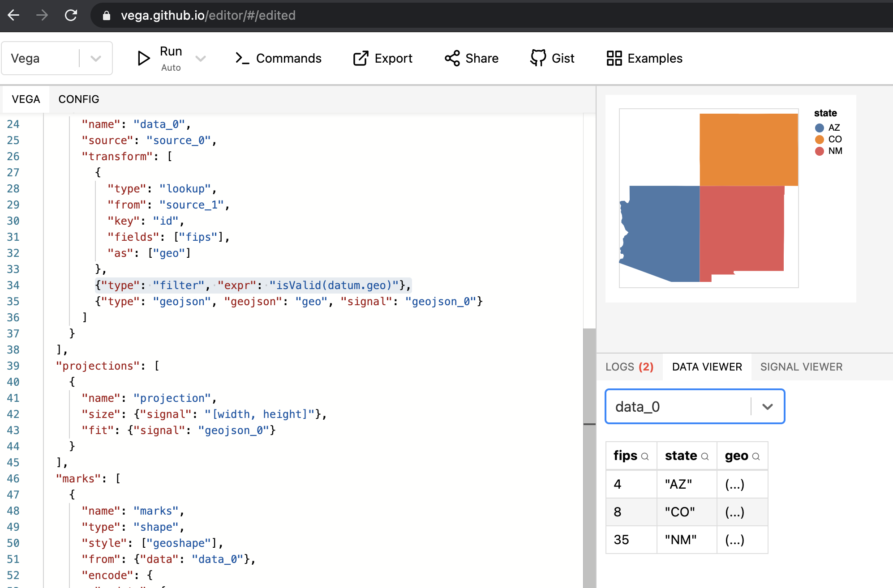Click the fips column search icon
Screen dimensions: 893x588
(x=645, y=456)
